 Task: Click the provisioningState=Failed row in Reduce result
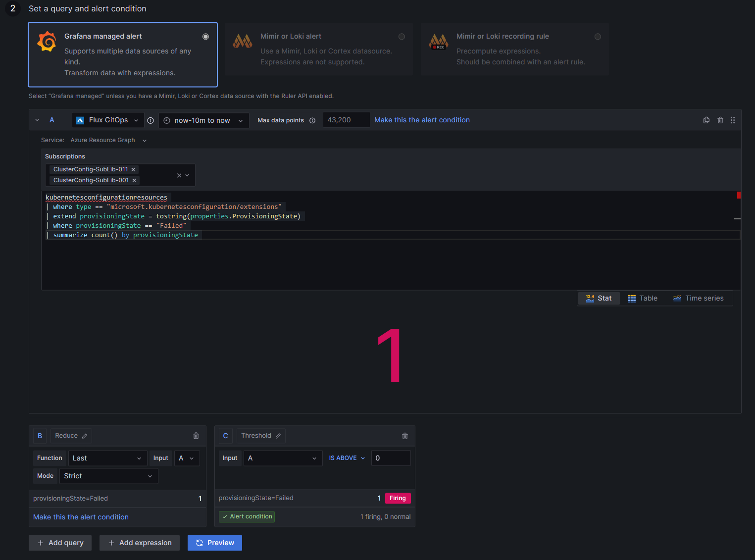click(117, 499)
